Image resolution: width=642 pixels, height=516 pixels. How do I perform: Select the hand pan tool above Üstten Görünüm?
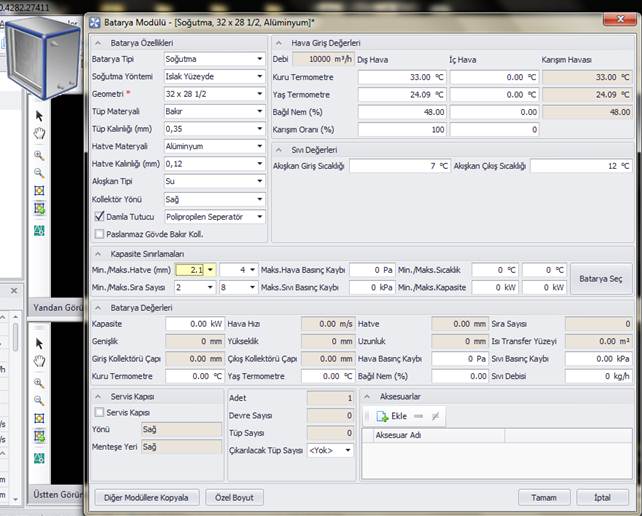(x=40, y=361)
